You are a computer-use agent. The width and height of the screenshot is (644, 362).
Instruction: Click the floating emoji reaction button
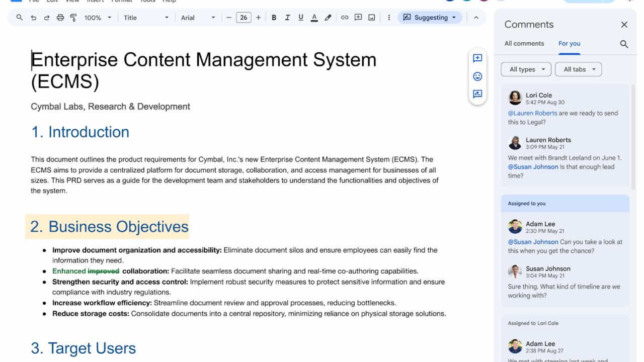(x=477, y=76)
